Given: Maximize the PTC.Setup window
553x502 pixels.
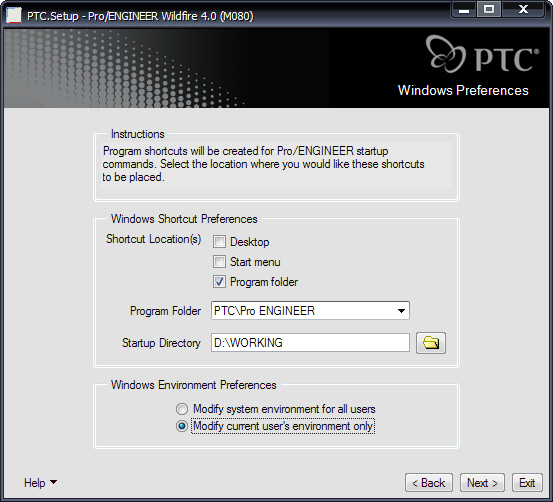Looking at the screenshot, I should (489, 10).
